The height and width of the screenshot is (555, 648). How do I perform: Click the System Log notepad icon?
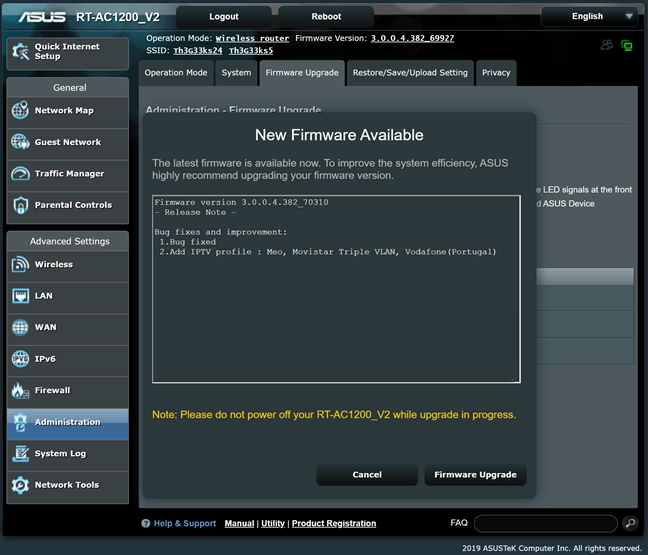(20, 453)
